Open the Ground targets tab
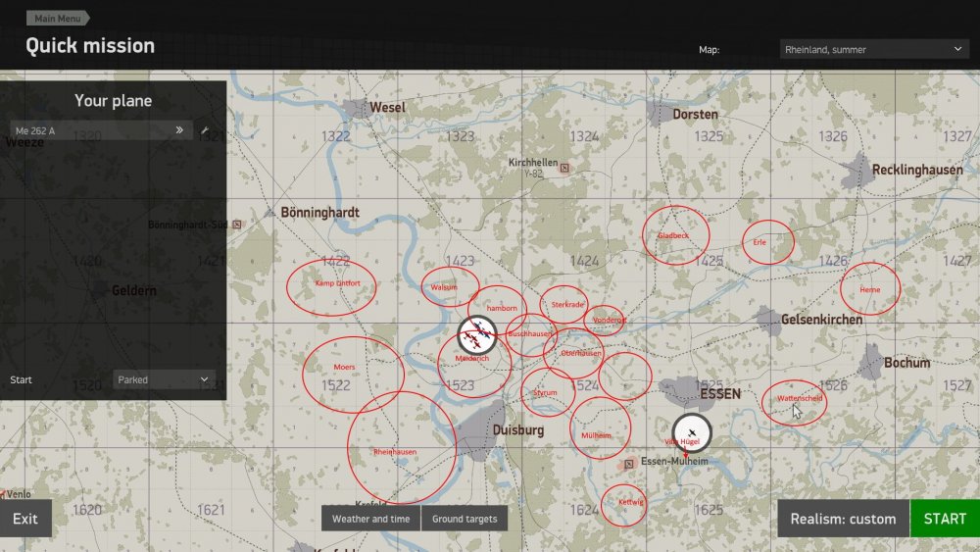Screen dimensions: 980x552 pos(465,519)
